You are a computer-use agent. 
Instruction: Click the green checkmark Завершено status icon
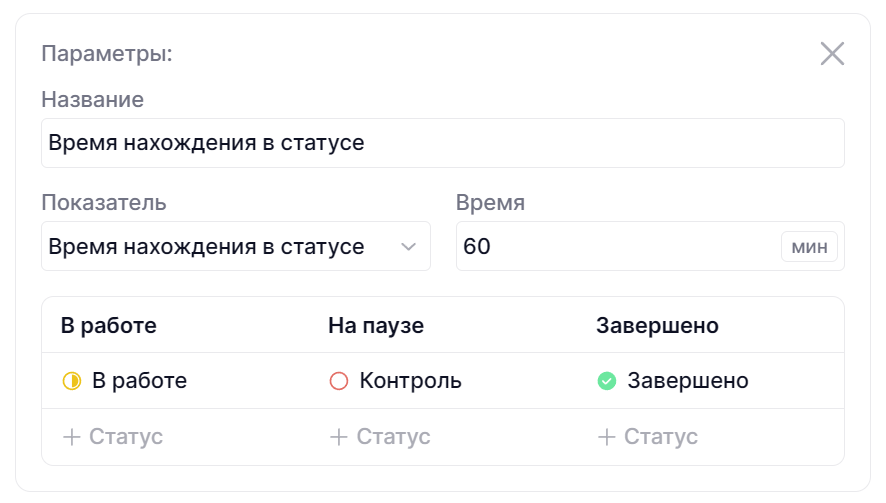(x=606, y=381)
